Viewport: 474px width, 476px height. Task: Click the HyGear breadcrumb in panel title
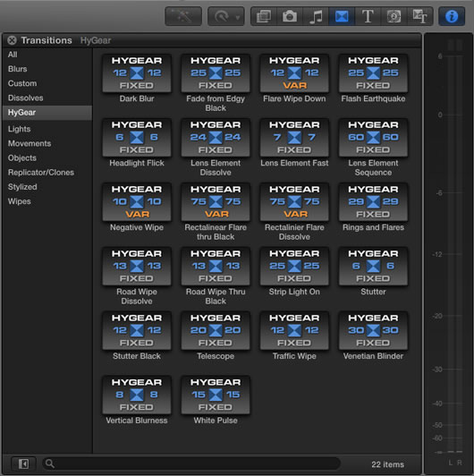point(96,40)
